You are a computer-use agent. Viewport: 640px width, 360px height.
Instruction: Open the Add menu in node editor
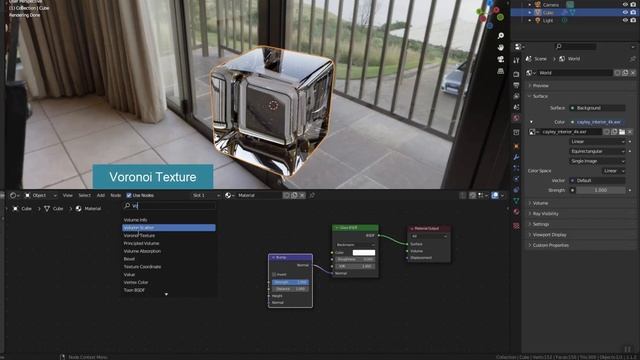coord(101,196)
